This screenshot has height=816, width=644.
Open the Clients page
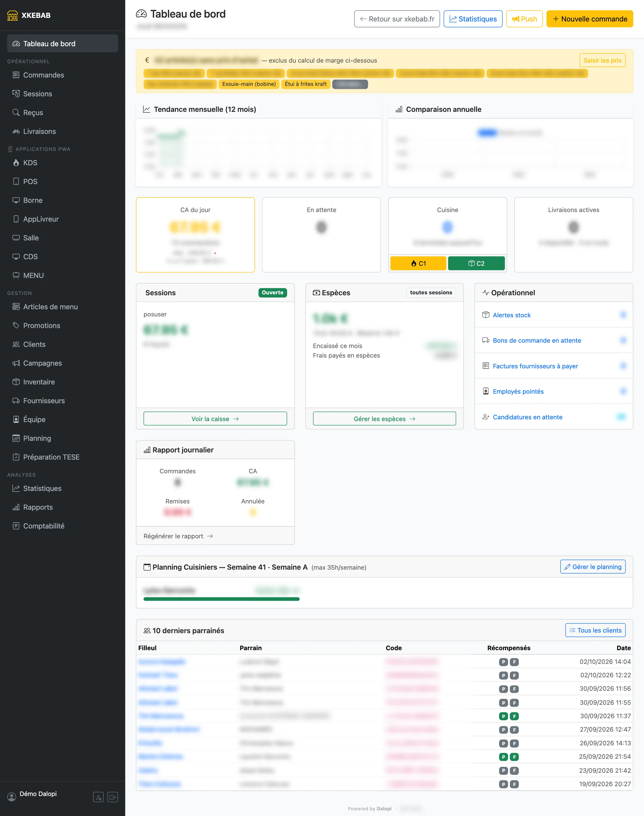tap(63, 344)
